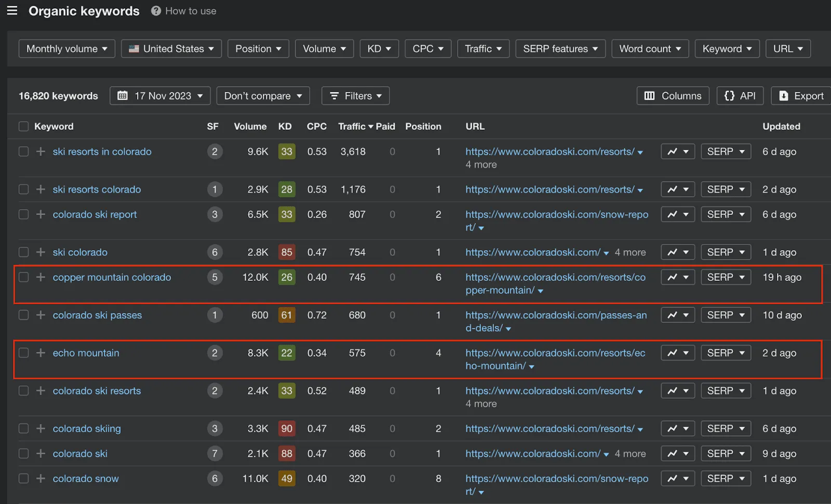Open the Columns panel icon

(x=650, y=96)
